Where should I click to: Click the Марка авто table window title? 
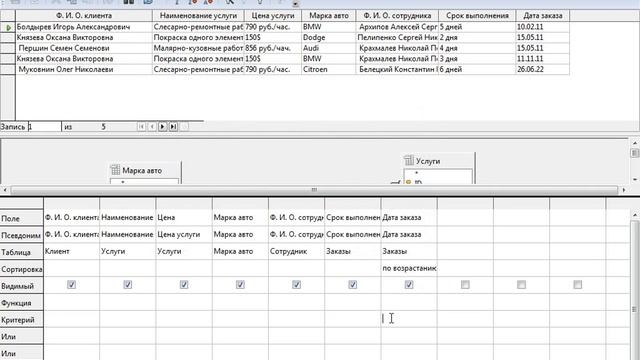tap(142, 171)
